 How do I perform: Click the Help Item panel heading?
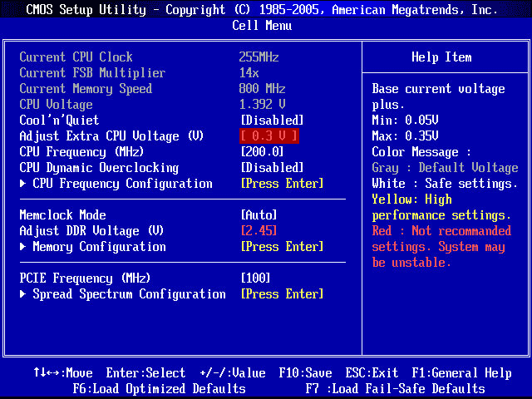pyautogui.click(x=441, y=57)
